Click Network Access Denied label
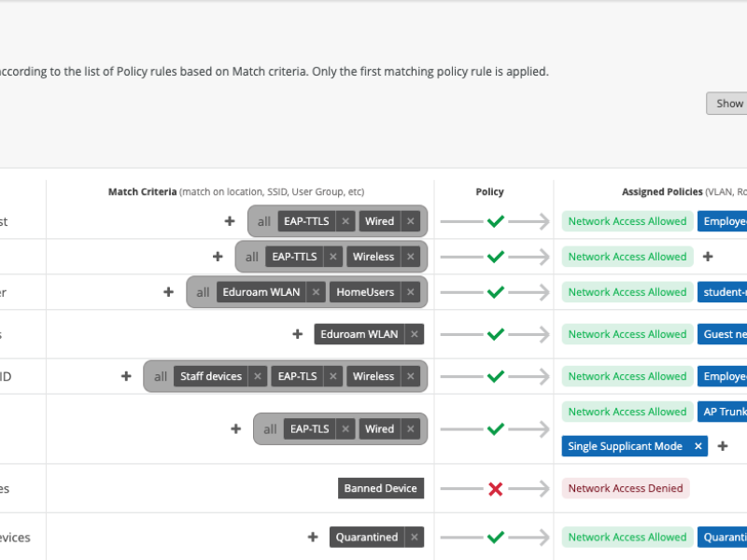The width and height of the screenshot is (747, 560). 626,488
